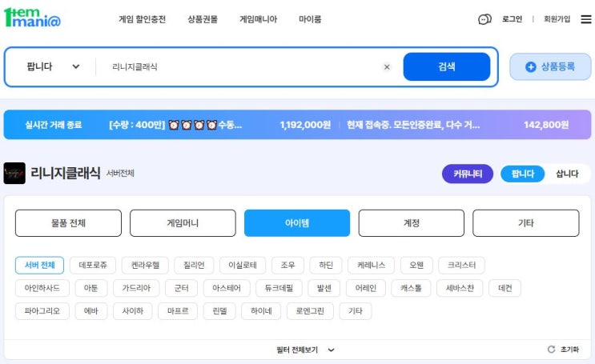Focus the search input field
Screen dimensions: 595x364
(243, 67)
